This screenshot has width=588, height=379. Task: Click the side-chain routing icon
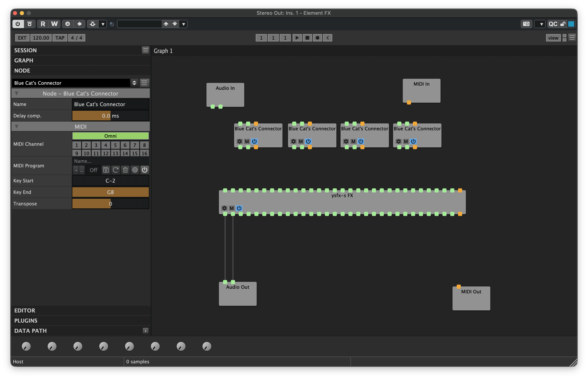coord(93,24)
